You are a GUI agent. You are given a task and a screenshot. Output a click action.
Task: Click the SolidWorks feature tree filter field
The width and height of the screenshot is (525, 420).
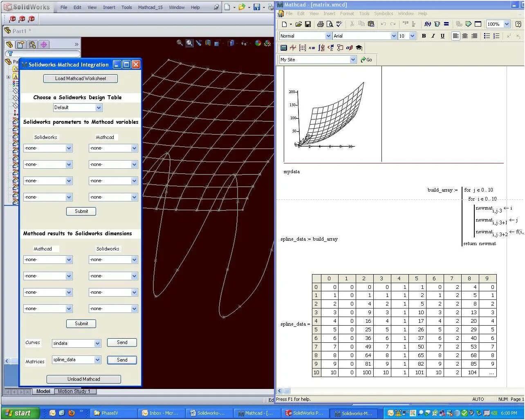(43, 54)
